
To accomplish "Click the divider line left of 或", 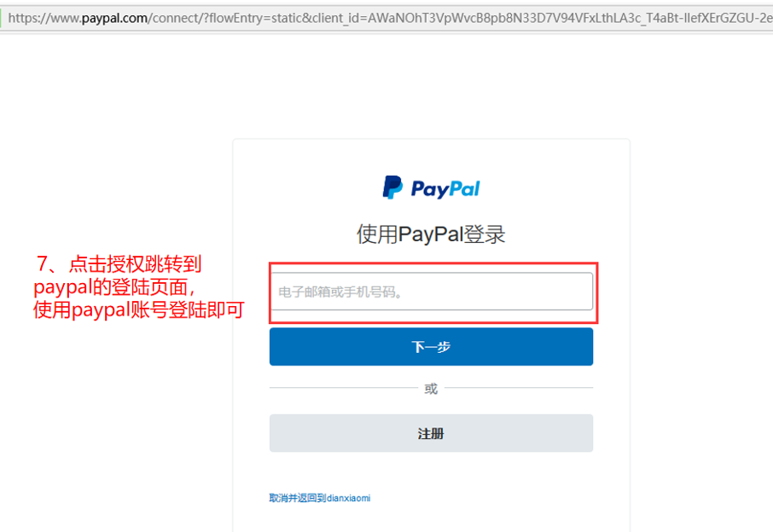I will click(x=344, y=388).
